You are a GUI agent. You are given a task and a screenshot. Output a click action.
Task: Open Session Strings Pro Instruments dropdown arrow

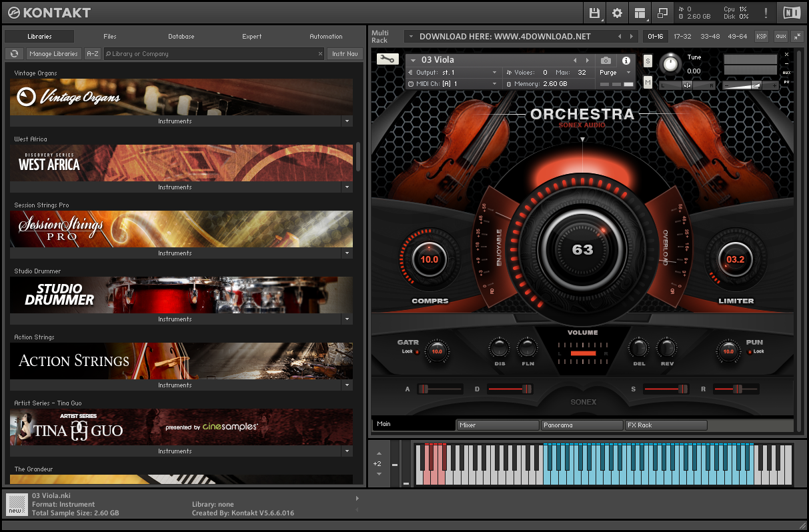click(347, 253)
